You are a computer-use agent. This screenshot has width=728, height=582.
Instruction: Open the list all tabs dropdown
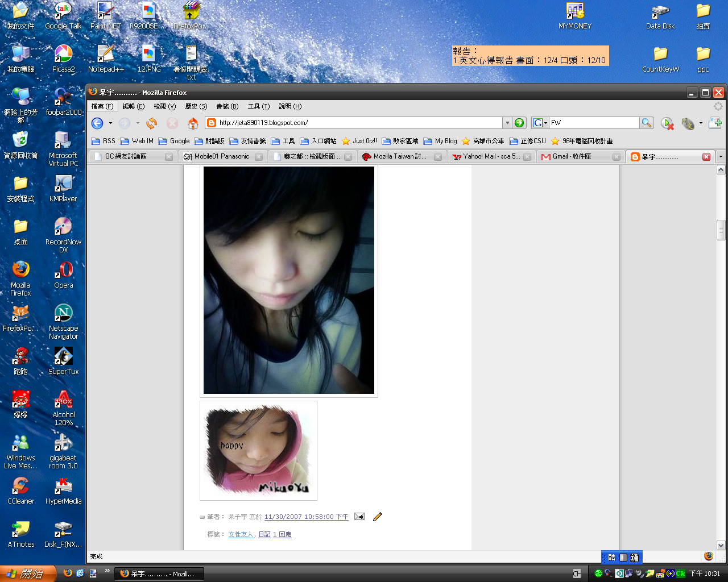pyautogui.click(x=721, y=157)
